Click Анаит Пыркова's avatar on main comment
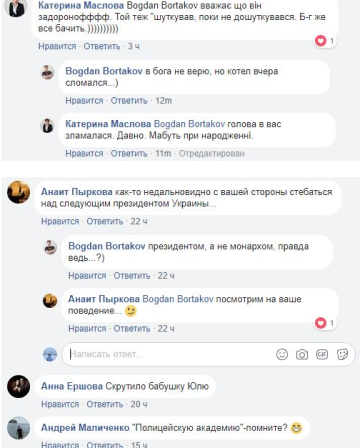 tap(18, 192)
